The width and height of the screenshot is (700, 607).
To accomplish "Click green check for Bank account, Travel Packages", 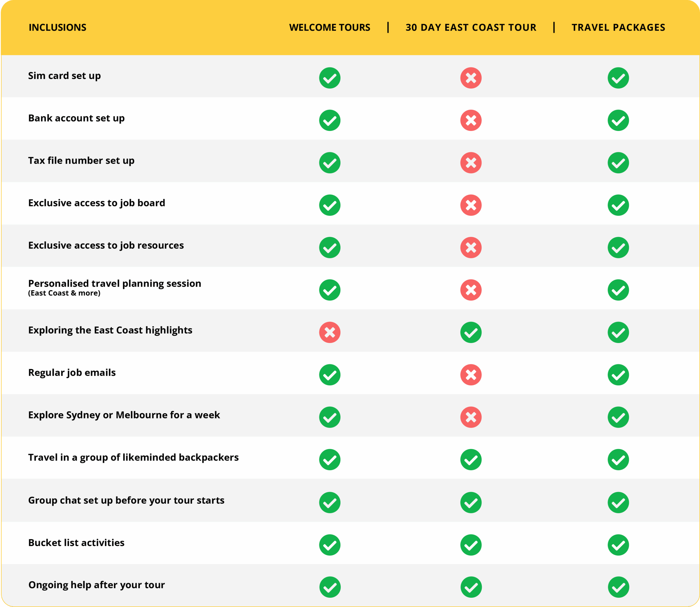I will pyautogui.click(x=618, y=120).
